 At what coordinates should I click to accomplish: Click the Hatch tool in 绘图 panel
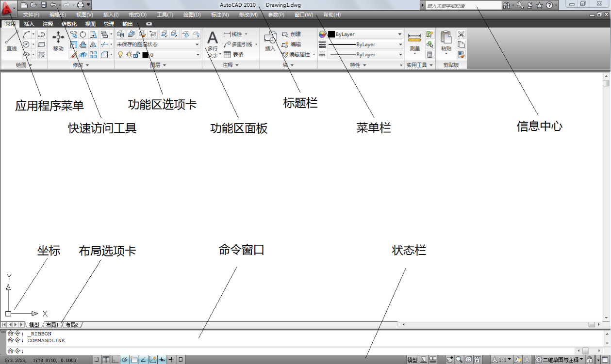[42, 55]
